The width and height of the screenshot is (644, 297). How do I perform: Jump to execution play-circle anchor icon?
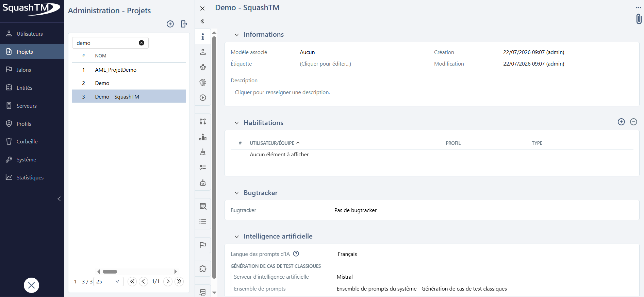(x=203, y=98)
